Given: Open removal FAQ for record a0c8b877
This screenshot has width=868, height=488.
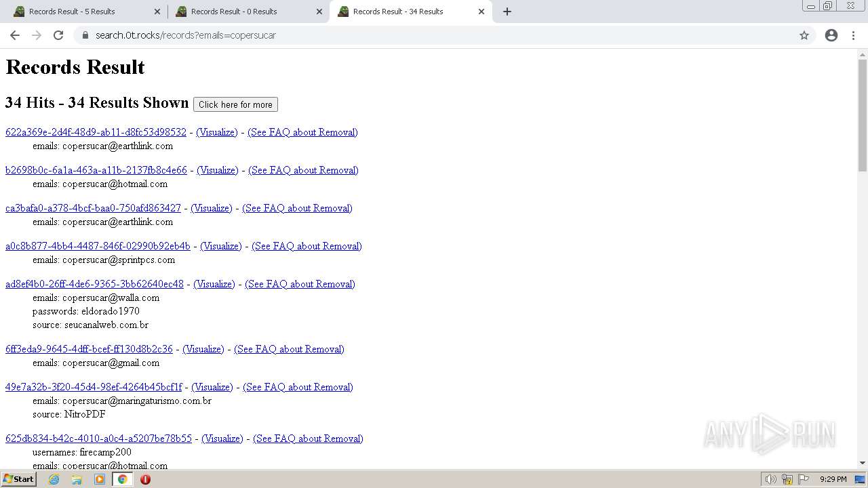Looking at the screenshot, I should click(307, 246).
